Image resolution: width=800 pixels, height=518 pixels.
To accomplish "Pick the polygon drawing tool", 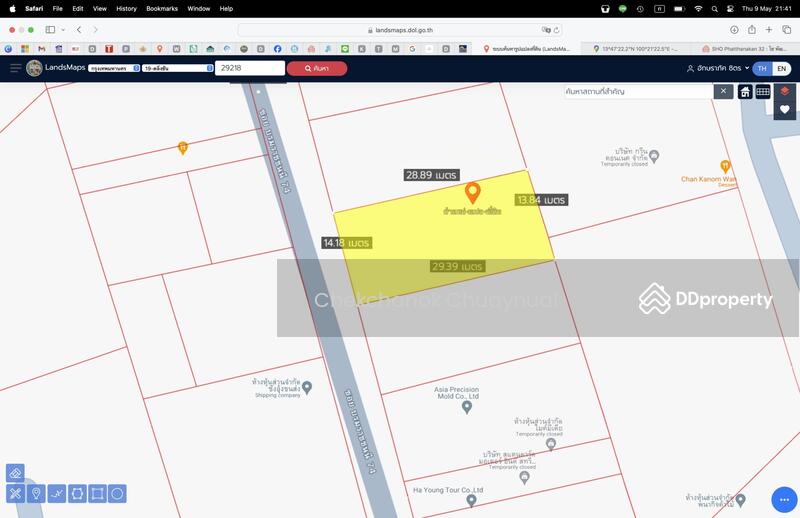I will pos(77,493).
